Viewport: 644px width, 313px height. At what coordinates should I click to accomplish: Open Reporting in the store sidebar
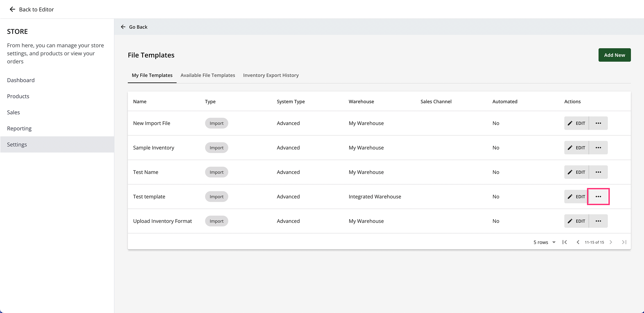tap(57, 128)
